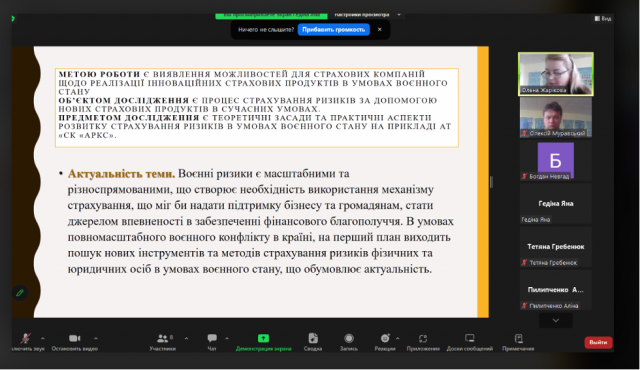
Task: Dismiss the volume prompt with X
Action: pyautogui.click(x=380, y=29)
